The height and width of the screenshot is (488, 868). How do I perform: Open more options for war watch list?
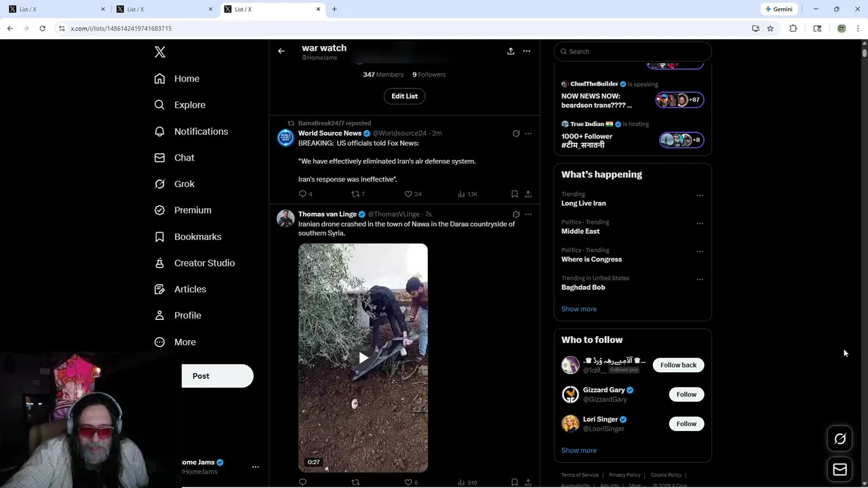526,51
